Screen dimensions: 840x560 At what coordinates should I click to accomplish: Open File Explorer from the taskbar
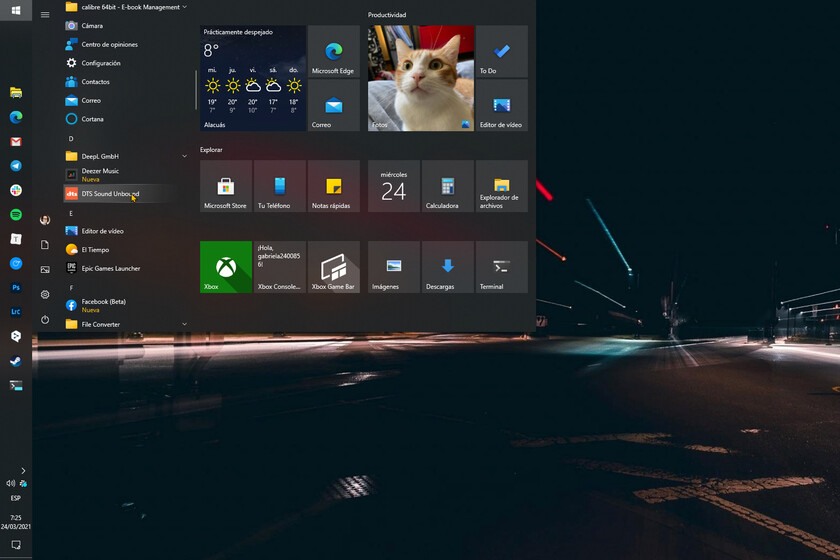(x=16, y=93)
